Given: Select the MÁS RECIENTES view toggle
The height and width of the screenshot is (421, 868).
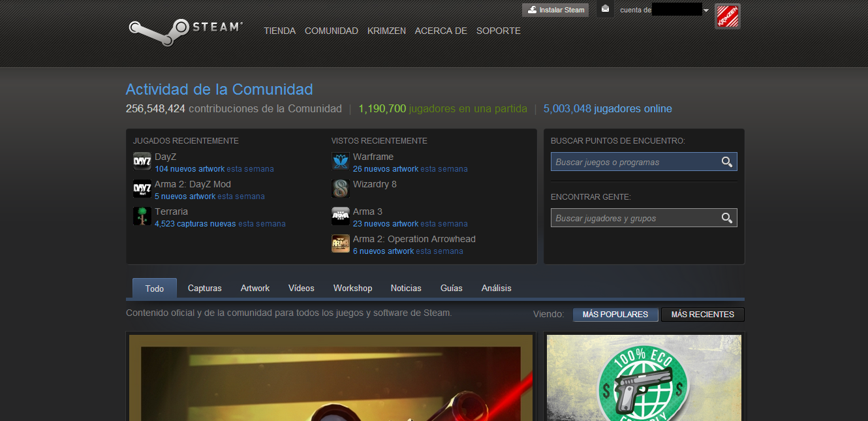Looking at the screenshot, I should [x=703, y=315].
